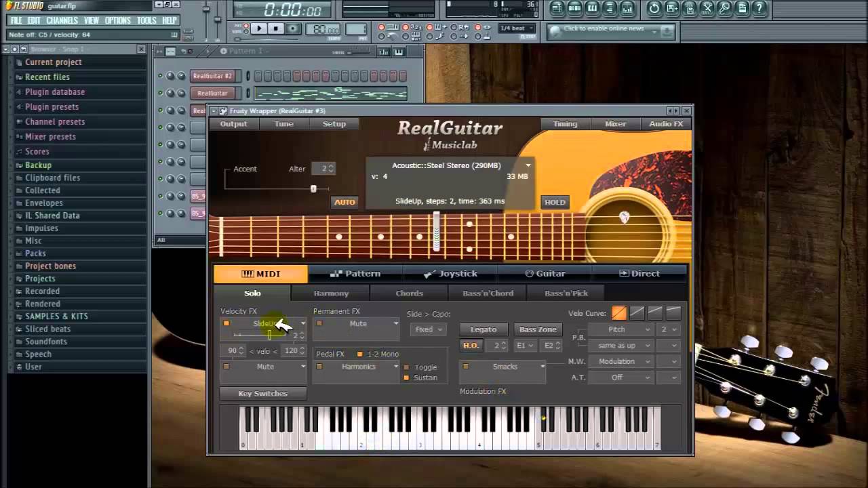
Task: Click the Playlist icon in the toolbar
Action: 557,8
